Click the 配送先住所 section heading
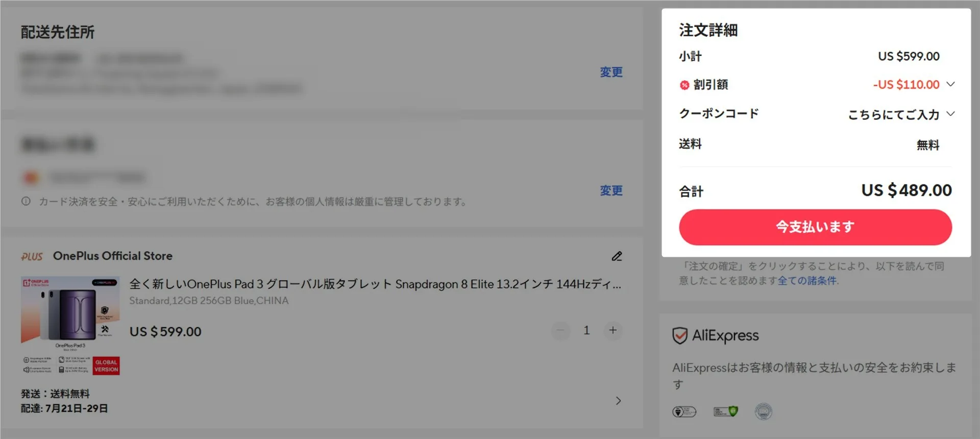 pyautogui.click(x=58, y=32)
